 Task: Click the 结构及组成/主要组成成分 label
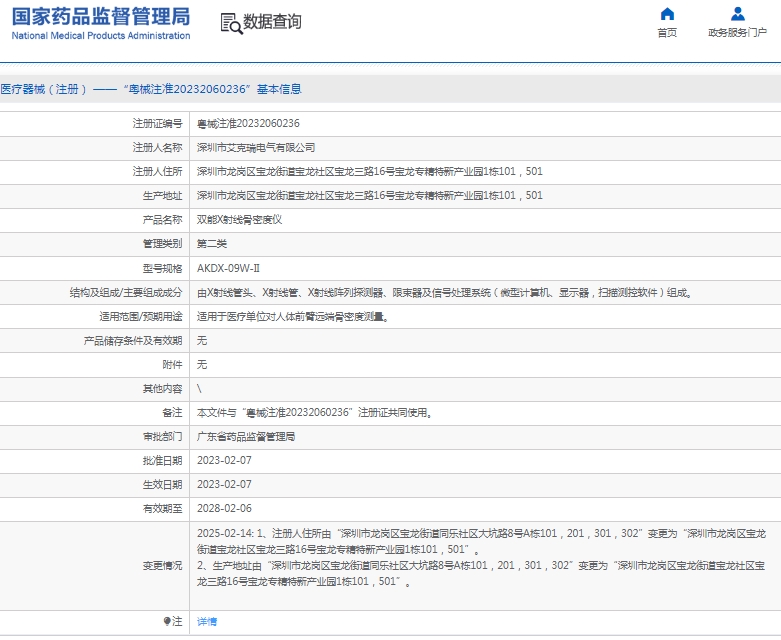(x=126, y=292)
